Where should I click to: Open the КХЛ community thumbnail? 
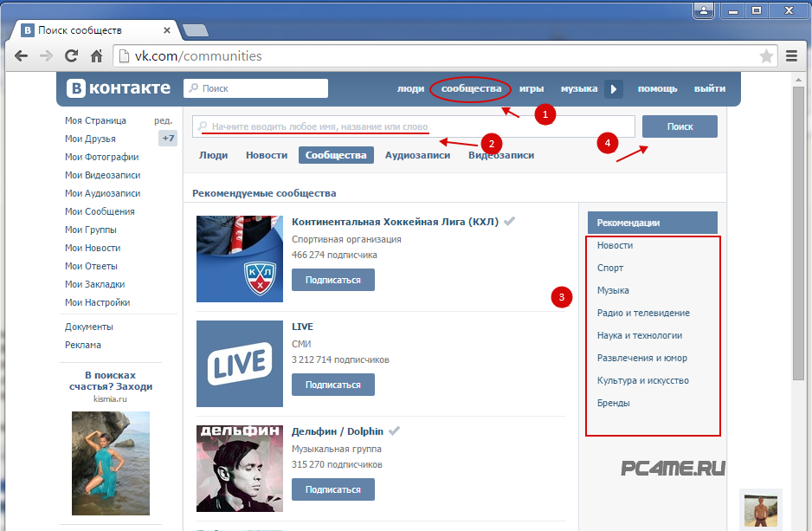[x=240, y=259]
